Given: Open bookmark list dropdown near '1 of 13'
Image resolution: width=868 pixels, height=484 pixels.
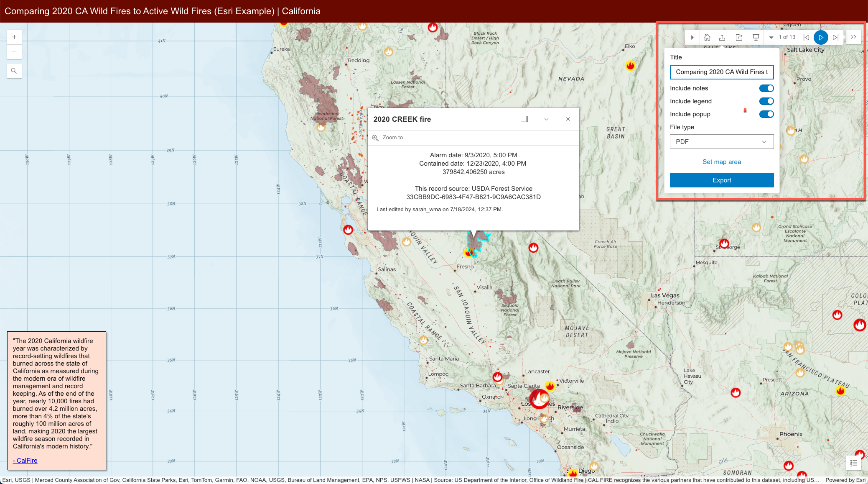Looking at the screenshot, I should 771,38.
